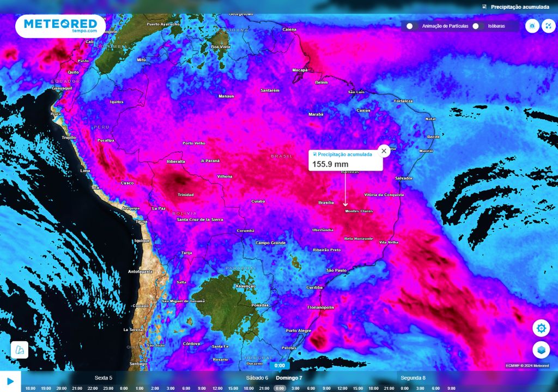Open the map settings gear
The width and height of the screenshot is (558, 392).
pos(541,328)
